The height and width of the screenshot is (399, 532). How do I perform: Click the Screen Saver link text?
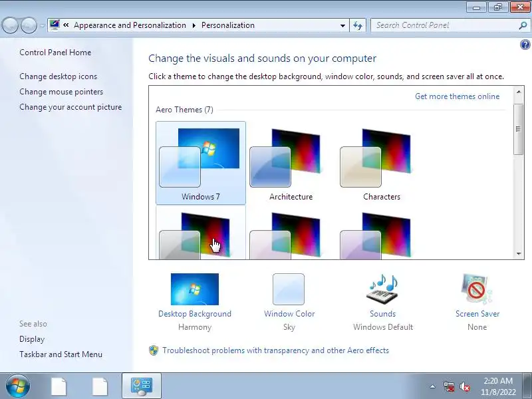click(x=477, y=314)
